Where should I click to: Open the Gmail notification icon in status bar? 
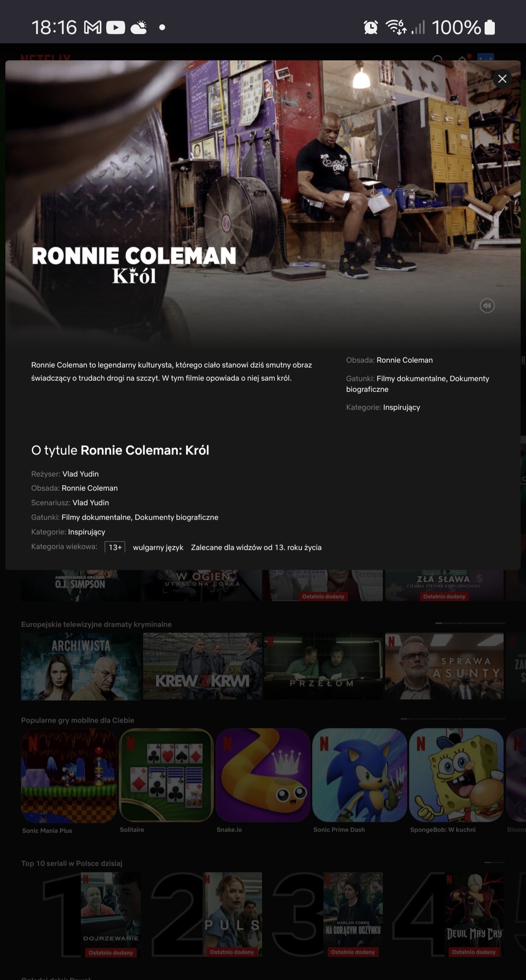[x=93, y=27]
